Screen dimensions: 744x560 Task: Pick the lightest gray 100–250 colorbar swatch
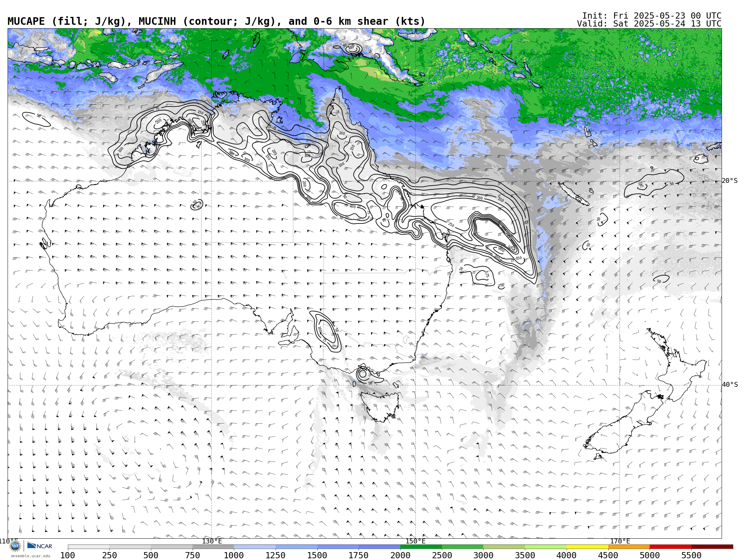pos(89,547)
